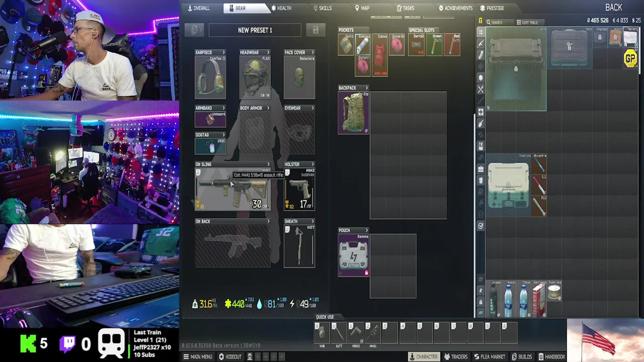Select the Gamma secure container

(353, 255)
